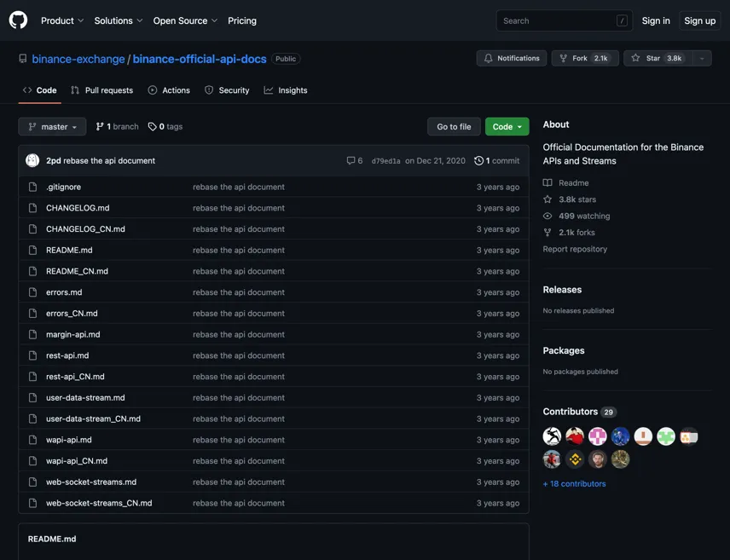
Task: Open commit hash d79ed1a
Action: coord(386,161)
